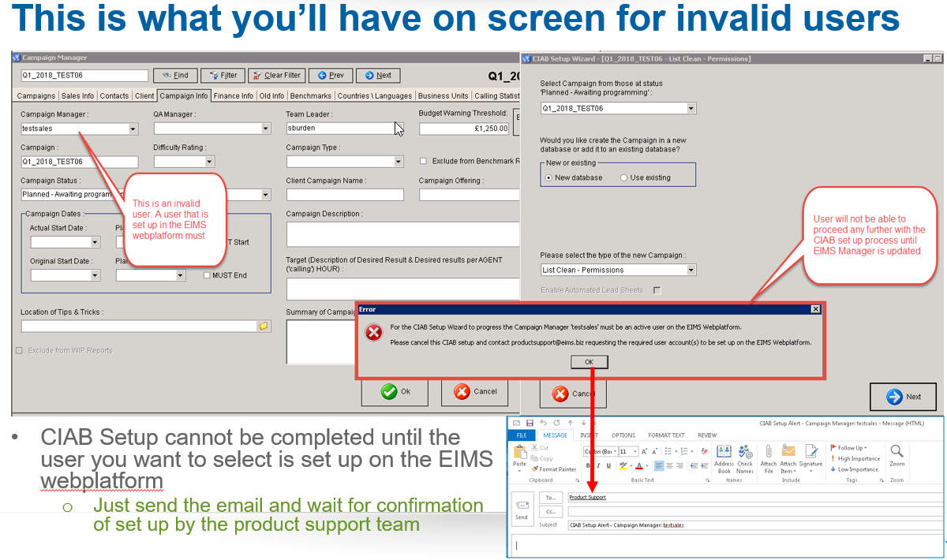Click the Undo icon in Outlook
The image size is (947, 560).
(x=543, y=424)
